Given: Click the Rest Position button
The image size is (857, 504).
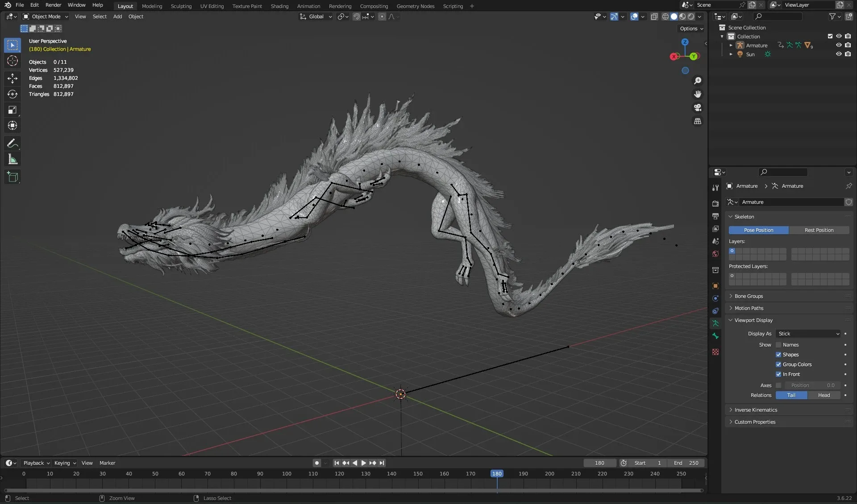Looking at the screenshot, I should tap(820, 230).
